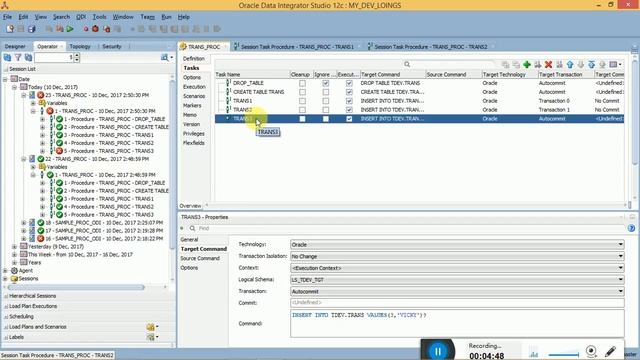This screenshot has width=640, height=360.
Task: Click the Purge log icon next to refresh
Action: pos(29,58)
